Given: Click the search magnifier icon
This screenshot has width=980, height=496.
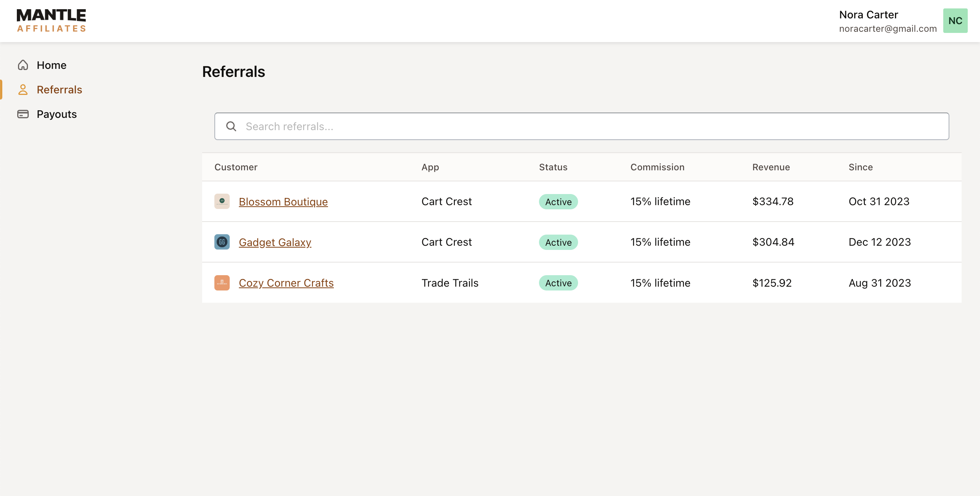Looking at the screenshot, I should click(231, 126).
